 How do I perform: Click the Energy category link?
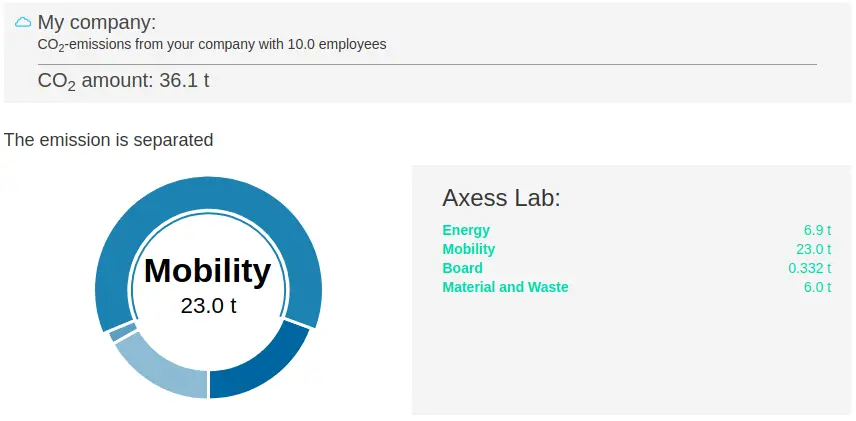coord(466,230)
